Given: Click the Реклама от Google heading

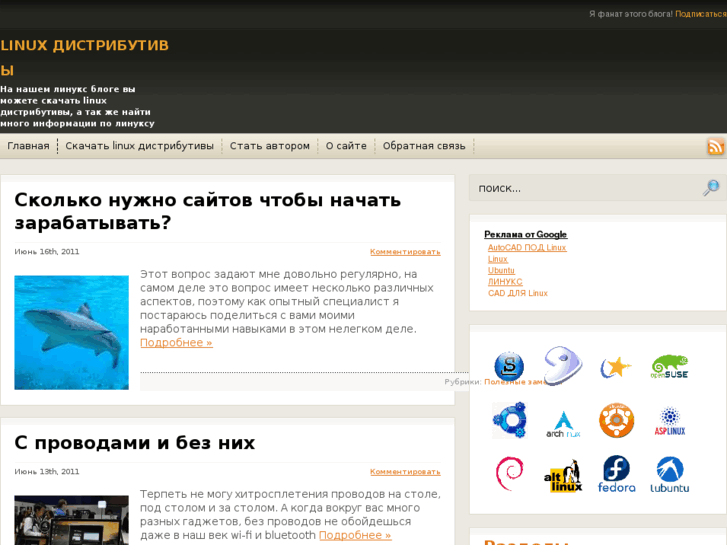Looking at the screenshot, I should pos(525,234).
